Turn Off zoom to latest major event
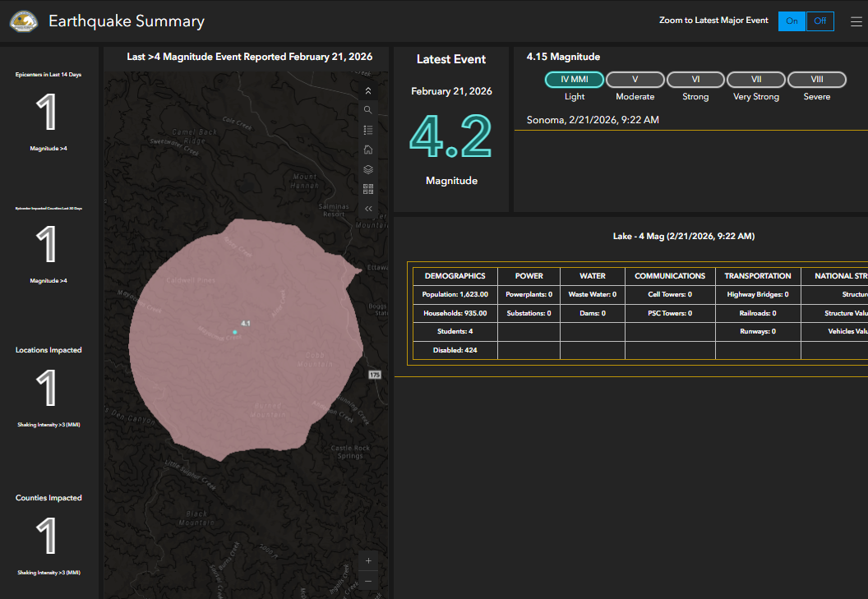Image resolution: width=868 pixels, height=599 pixels. click(x=820, y=21)
